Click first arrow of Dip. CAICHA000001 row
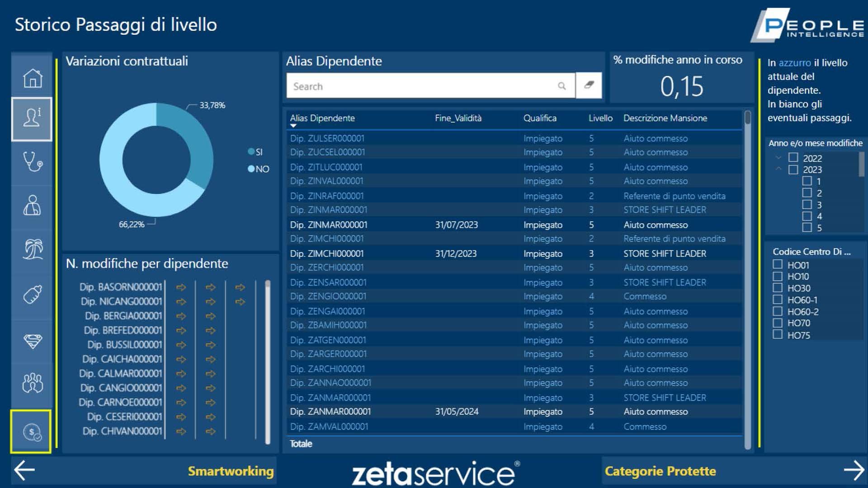Screen dimensions: 868x488 point(181,360)
